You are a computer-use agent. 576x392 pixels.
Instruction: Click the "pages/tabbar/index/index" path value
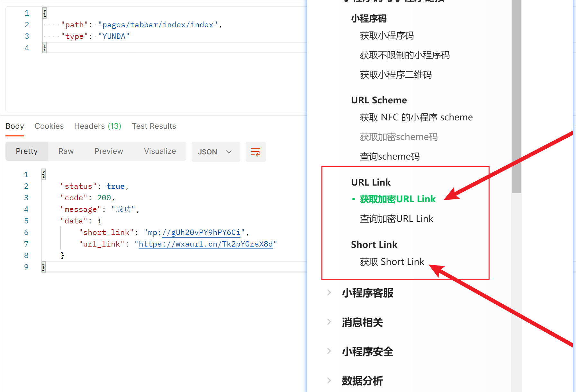(158, 25)
